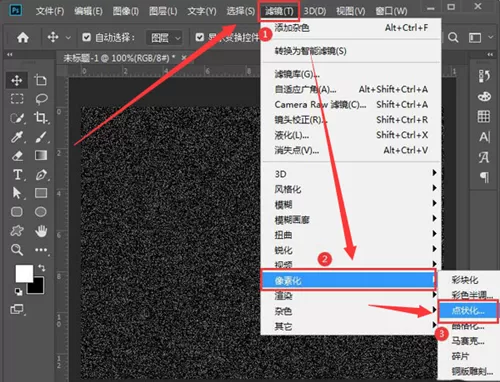Image resolution: width=500 pixels, height=382 pixels.
Task: Select the Horizontal Type tool
Action: click(17, 175)
